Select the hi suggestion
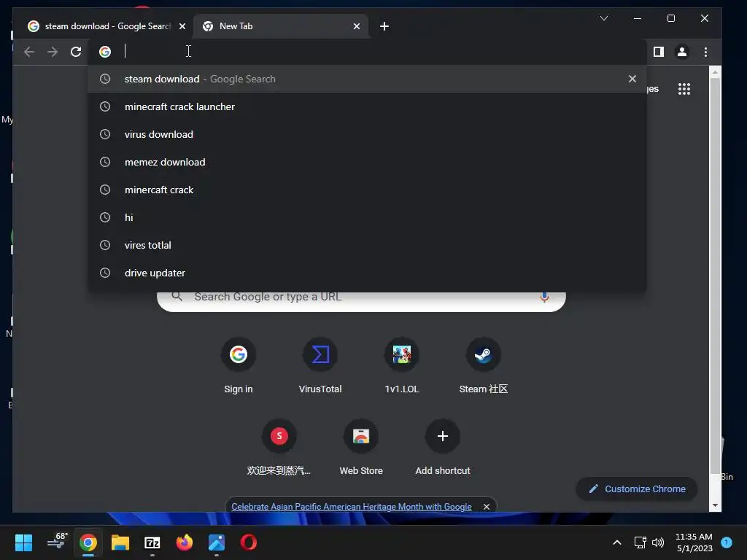This screenshot has width=747, height=560. pyautogui.click(x=367, y=217)
